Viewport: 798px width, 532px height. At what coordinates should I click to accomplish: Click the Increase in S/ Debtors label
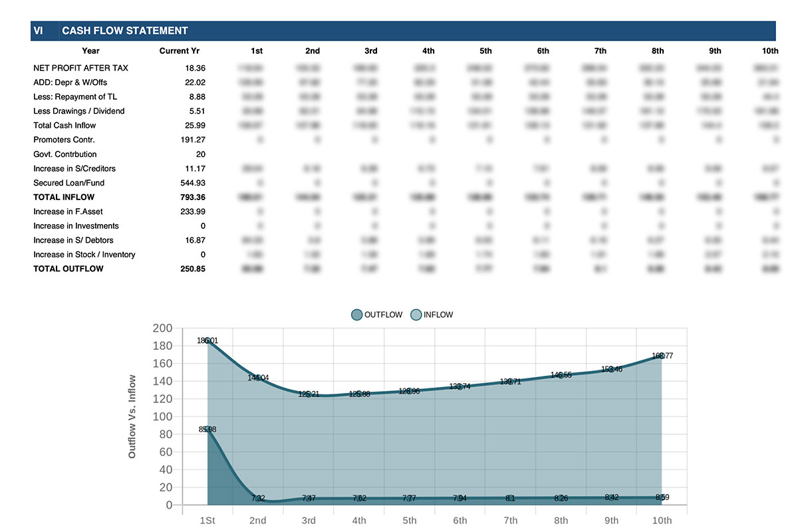pos(73,240)
